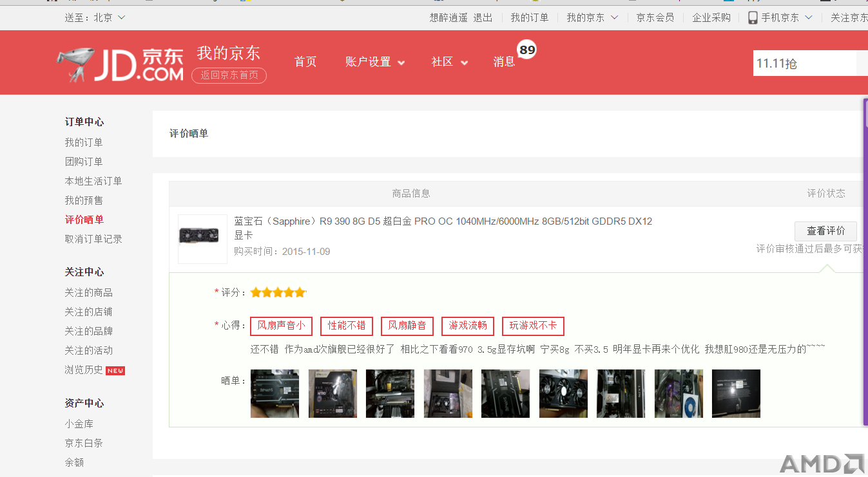This screenshot has height=477, width=868.
Task: Click the purple vertical scrollbar
Action: point(865,262)
